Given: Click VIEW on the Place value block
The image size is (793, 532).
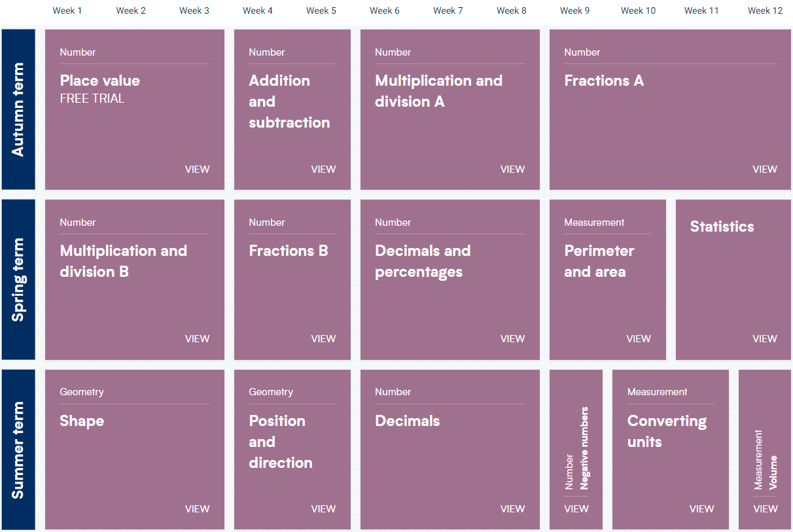Looking at the screenshot, I should 197,169.
